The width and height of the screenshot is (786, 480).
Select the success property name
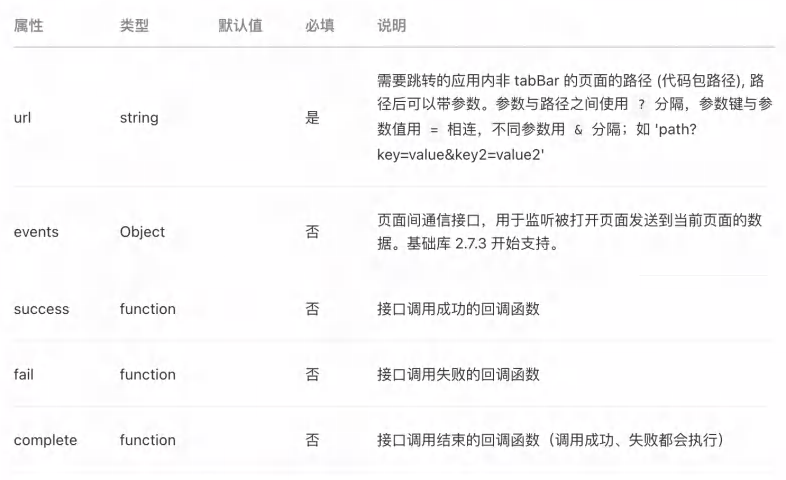tap(42, 309)
